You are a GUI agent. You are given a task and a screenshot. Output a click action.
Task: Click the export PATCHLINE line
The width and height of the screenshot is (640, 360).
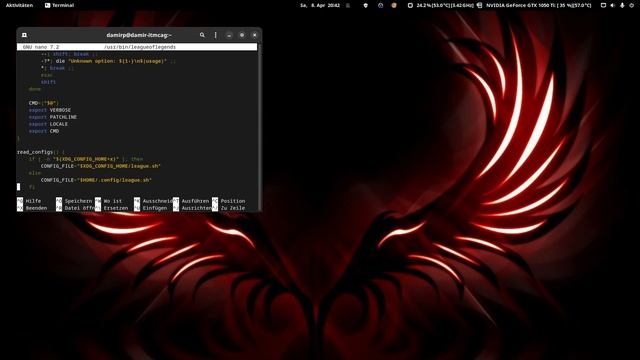(x=53, y=117)
